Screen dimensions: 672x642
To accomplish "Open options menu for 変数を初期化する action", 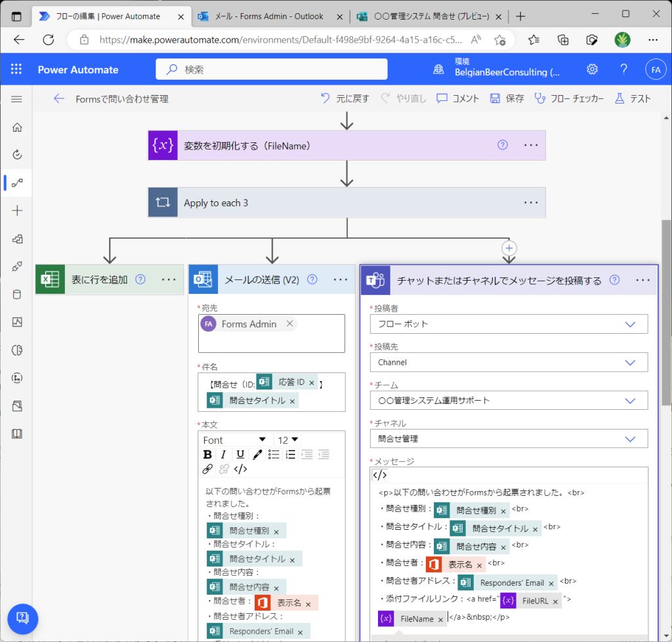I will tap(530, 145).
